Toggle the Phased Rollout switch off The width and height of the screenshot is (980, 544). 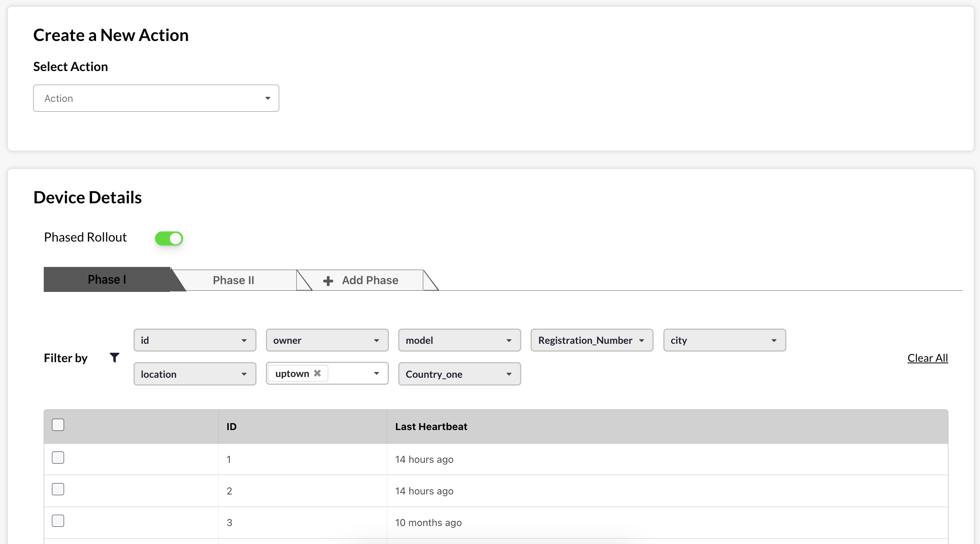coord(169,238)
